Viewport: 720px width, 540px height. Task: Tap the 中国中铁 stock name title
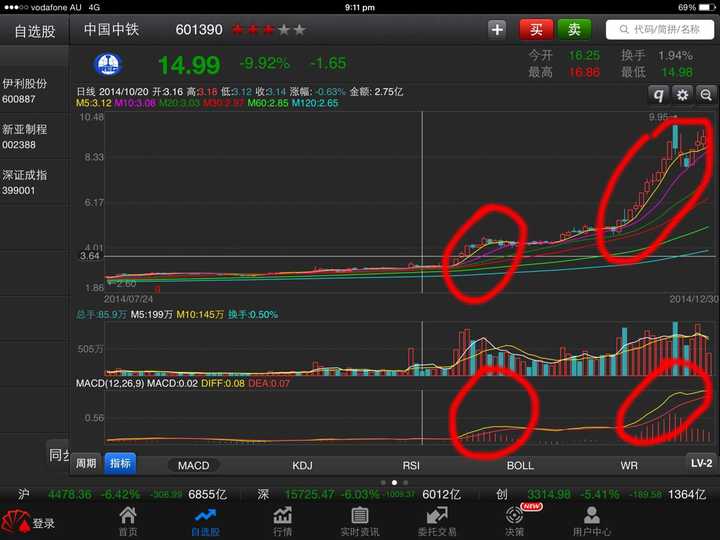(x=111, y=29)
